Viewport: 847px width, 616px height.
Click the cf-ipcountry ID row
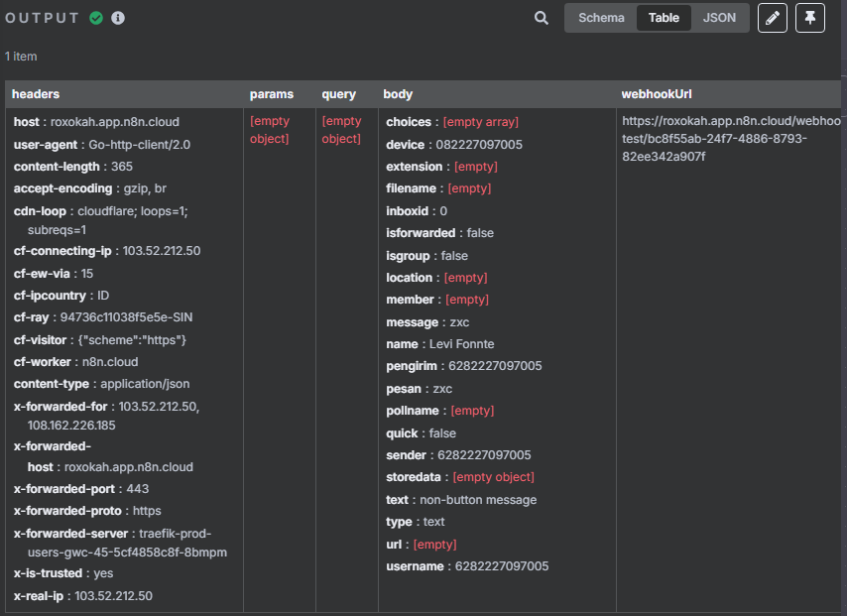[x=61, y=296]
